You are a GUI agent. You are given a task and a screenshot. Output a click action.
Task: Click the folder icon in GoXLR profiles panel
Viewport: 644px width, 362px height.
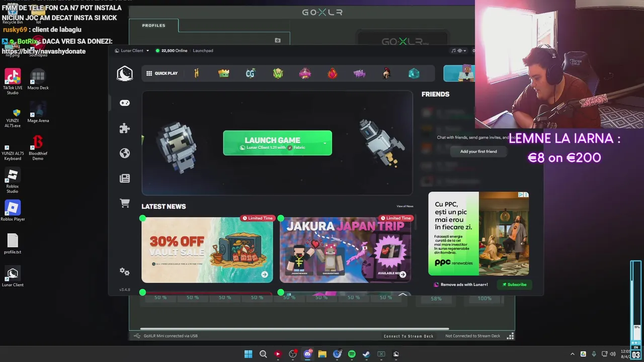click(x=278, y=40)
